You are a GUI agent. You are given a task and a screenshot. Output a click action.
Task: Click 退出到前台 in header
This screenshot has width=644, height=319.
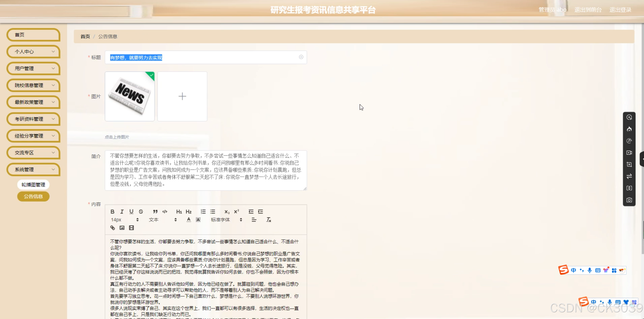tap(588, 10)
